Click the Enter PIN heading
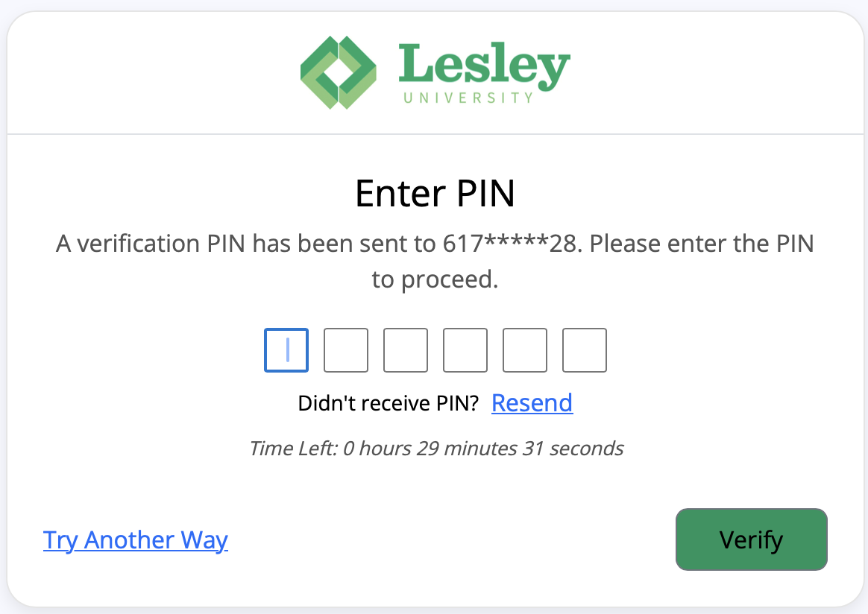This screenshot has width=868, height=614. click(x=435, y=193)
